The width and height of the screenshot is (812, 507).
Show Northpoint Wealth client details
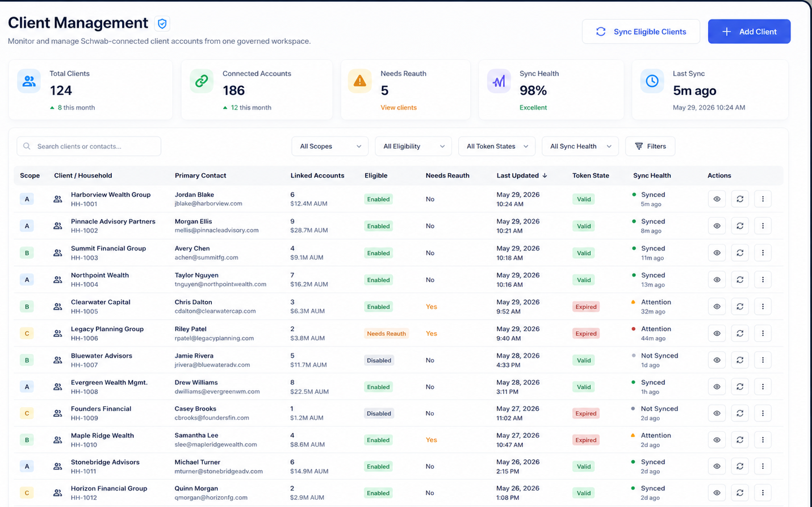click(717, 279)
